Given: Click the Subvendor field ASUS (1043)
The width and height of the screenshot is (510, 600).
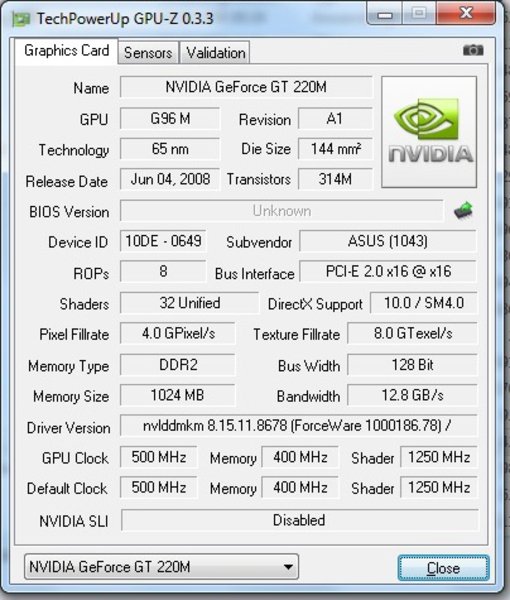Looking at the screenshot, I should 388,241.
